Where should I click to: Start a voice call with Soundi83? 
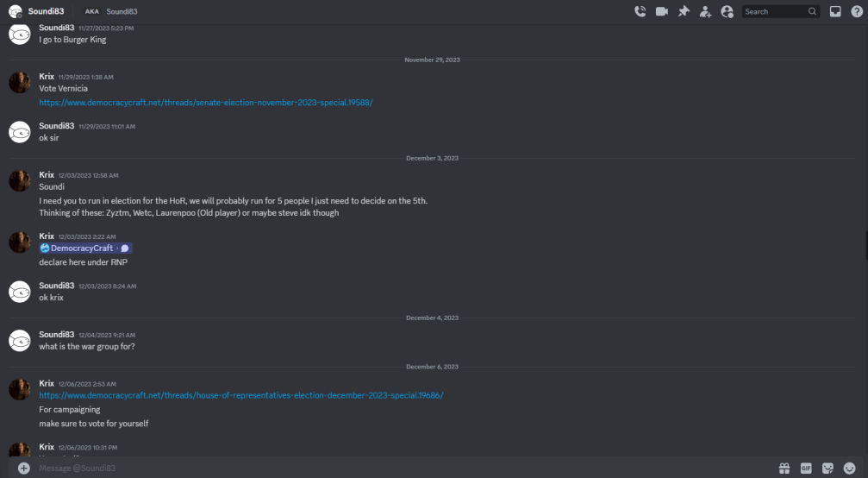(x=640, y=11)
